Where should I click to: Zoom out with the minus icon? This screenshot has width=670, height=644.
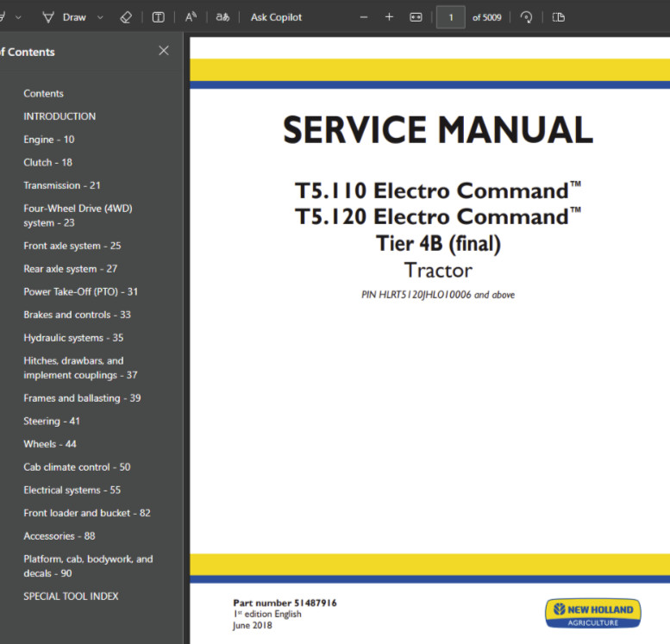[364, 17]
